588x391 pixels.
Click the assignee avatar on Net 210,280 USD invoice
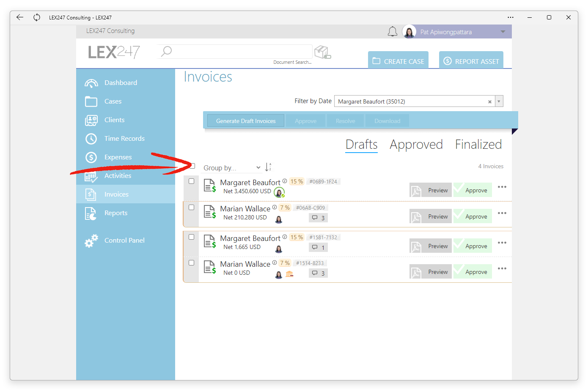coord(279,219)
